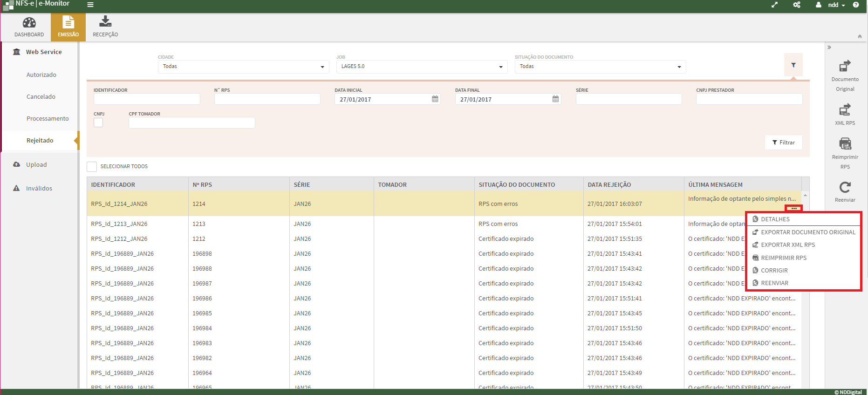Click the Documento Original export icon
868x395 pixels.
(845, 66)
